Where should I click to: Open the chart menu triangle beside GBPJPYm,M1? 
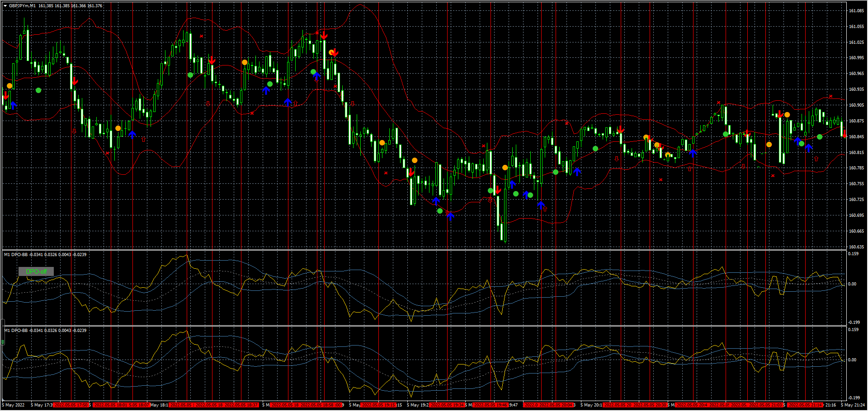coord(5,6)
